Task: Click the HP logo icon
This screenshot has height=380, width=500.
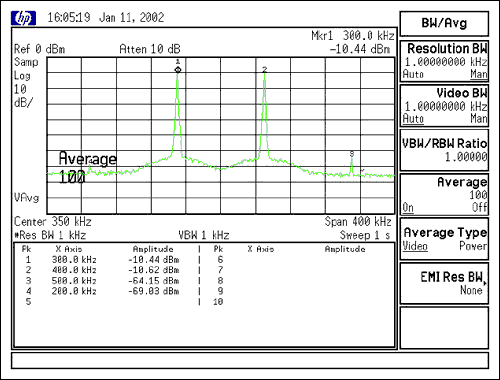Action: [x=23, y=18]
